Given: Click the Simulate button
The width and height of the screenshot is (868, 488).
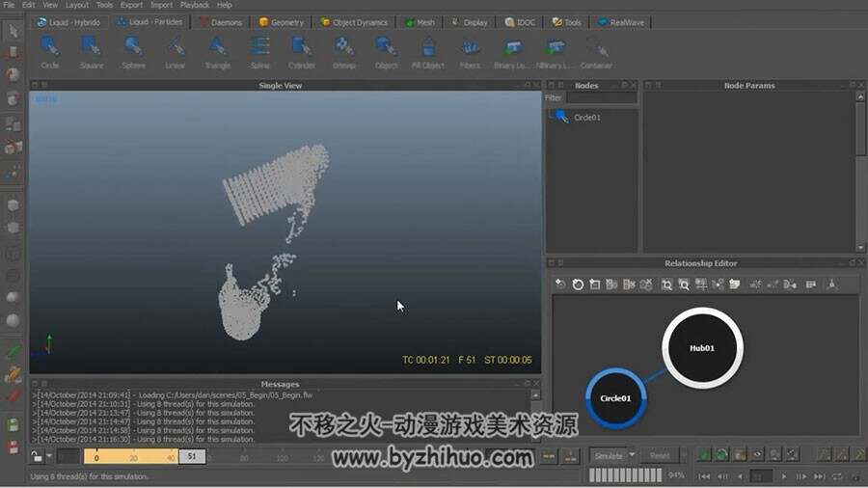Looking at the screenshot, I should click(608, 455).
